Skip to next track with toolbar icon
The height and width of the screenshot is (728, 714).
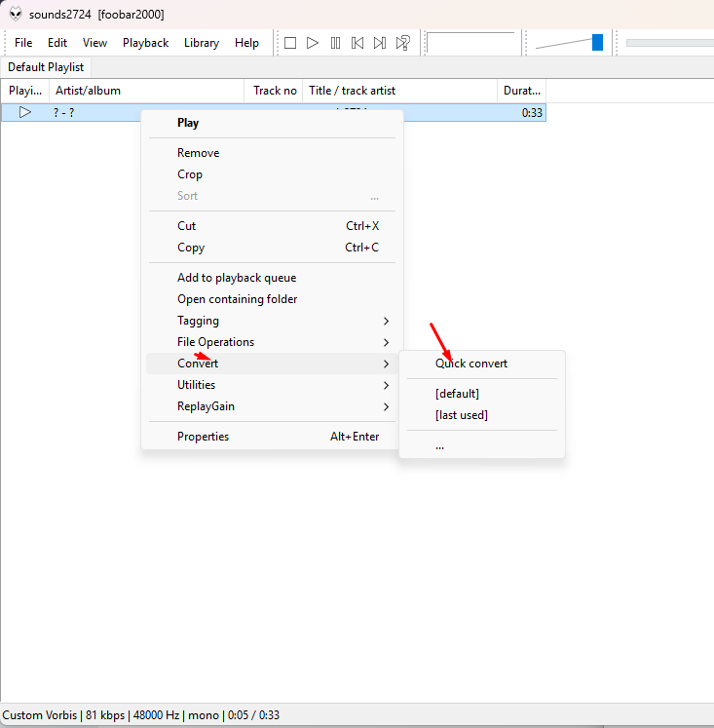coord(380,43)
